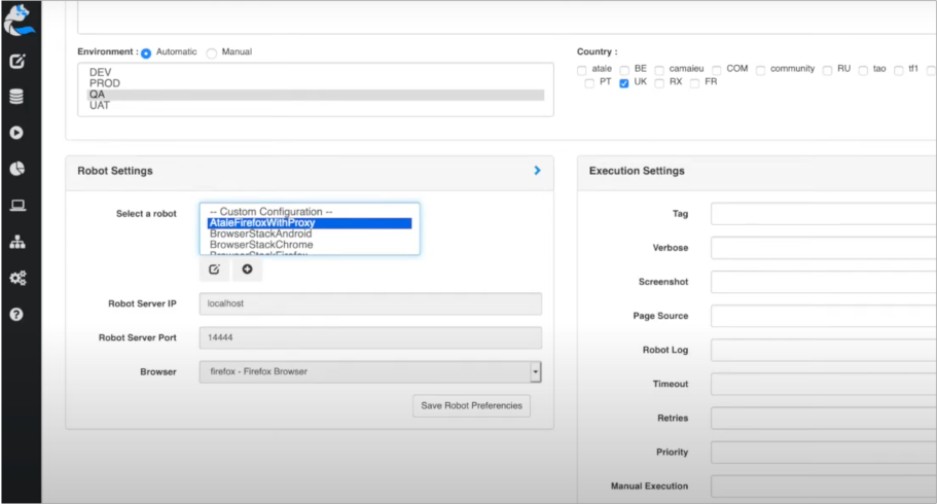Uncheck the UK country checkbox
937x504 pixels.
click(x=624, y=83)
